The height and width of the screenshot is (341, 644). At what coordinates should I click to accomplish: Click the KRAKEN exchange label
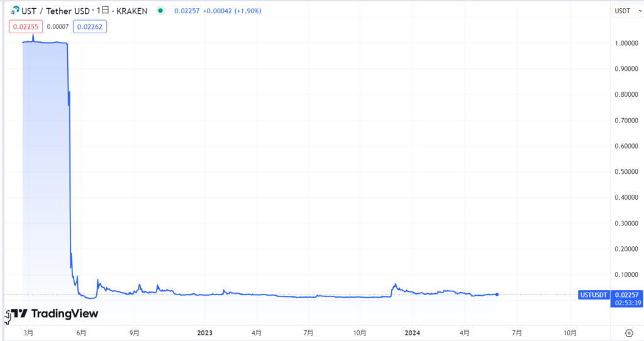pos(132,11)
